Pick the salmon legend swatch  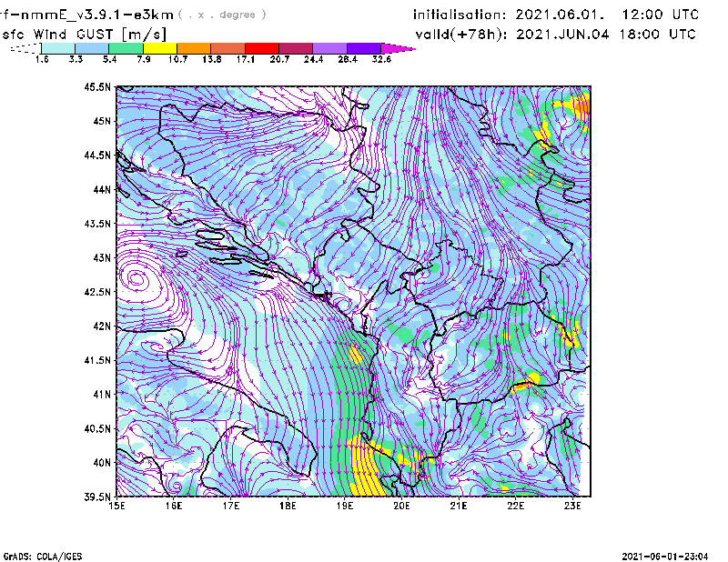[x=228, y=48]
